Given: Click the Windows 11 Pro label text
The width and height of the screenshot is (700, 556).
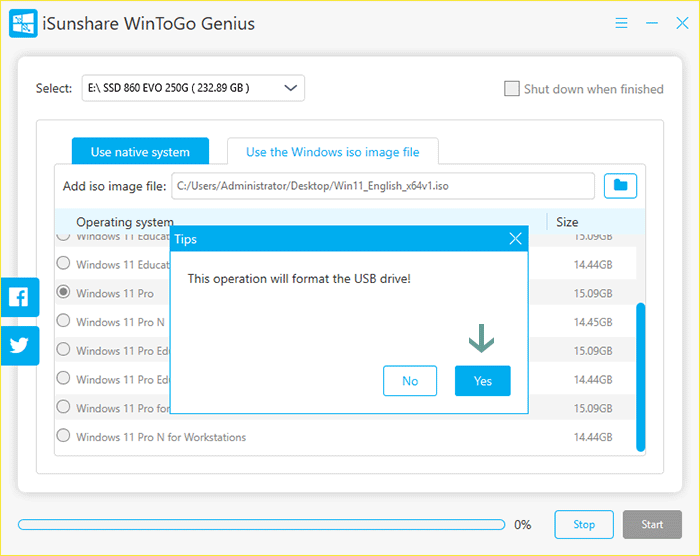Looking at the screenshot, I should click(115, 293).
